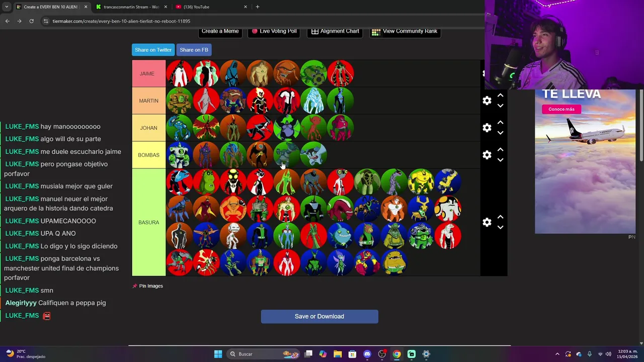Select JAIME tier label
The width and height of the screenshot is (644, 362).
[148, 73]
